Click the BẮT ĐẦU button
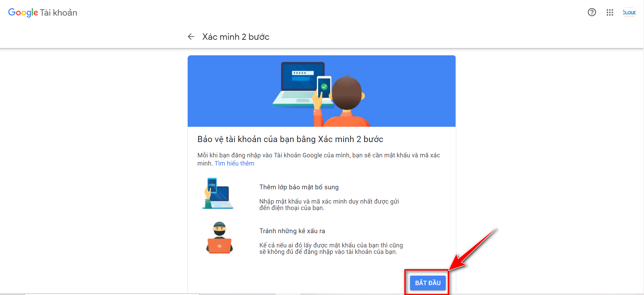The height and width of the screenshot is (295, 644). click(428, 283)
